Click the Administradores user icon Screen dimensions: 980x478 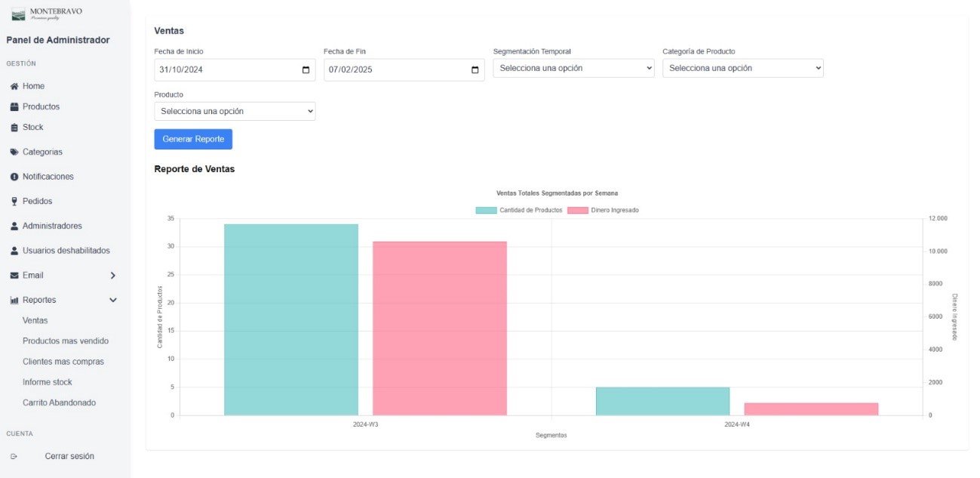pos(14,226)
